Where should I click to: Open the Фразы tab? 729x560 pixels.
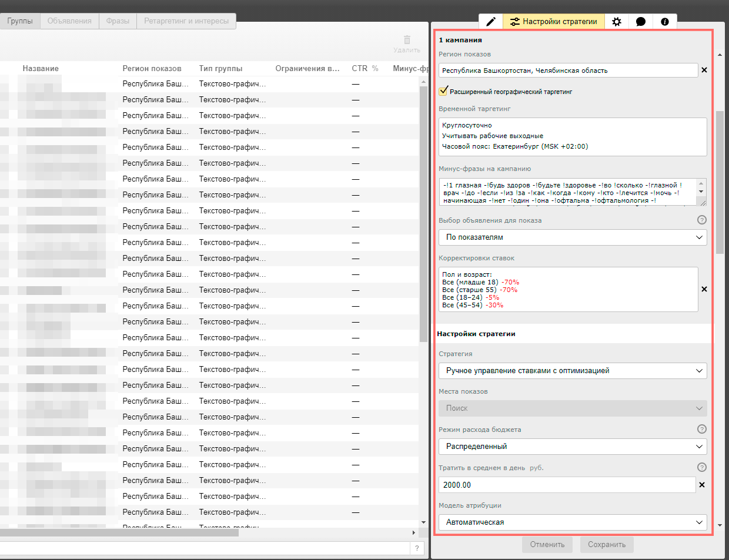118,21
